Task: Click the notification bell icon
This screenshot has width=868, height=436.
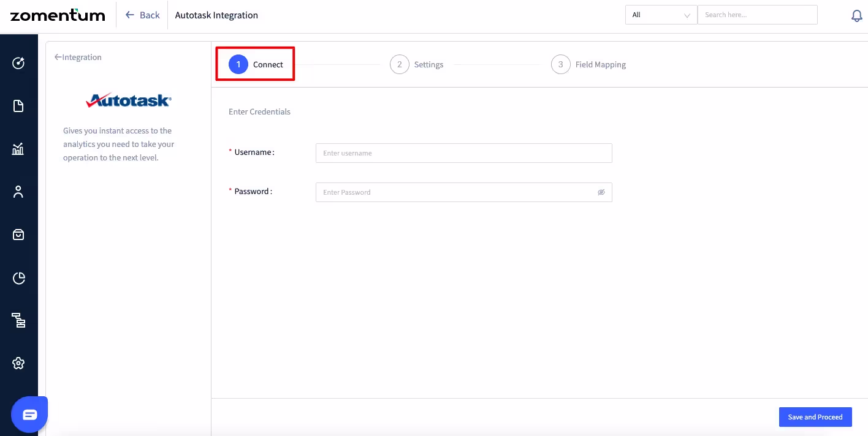Action: [857, 15]
